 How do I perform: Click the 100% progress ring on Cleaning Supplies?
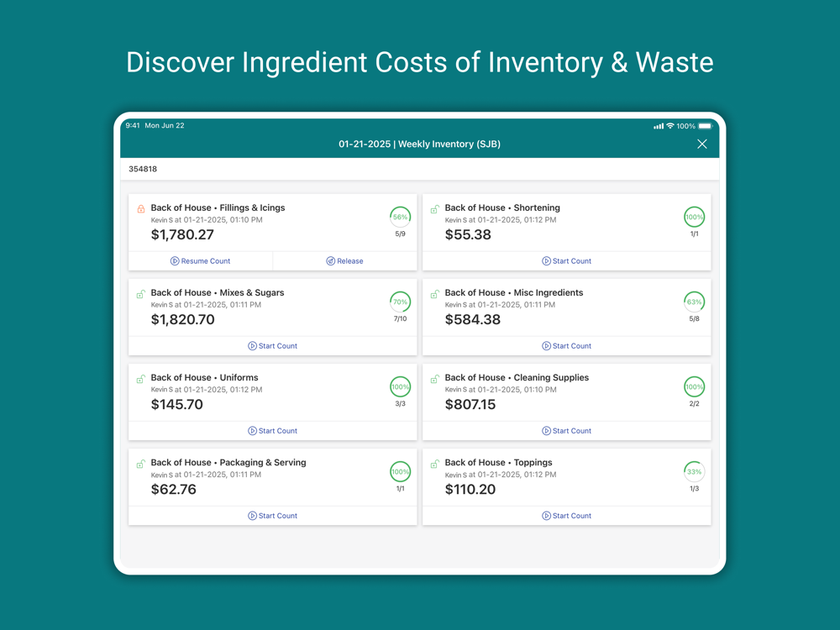(695, 386)
